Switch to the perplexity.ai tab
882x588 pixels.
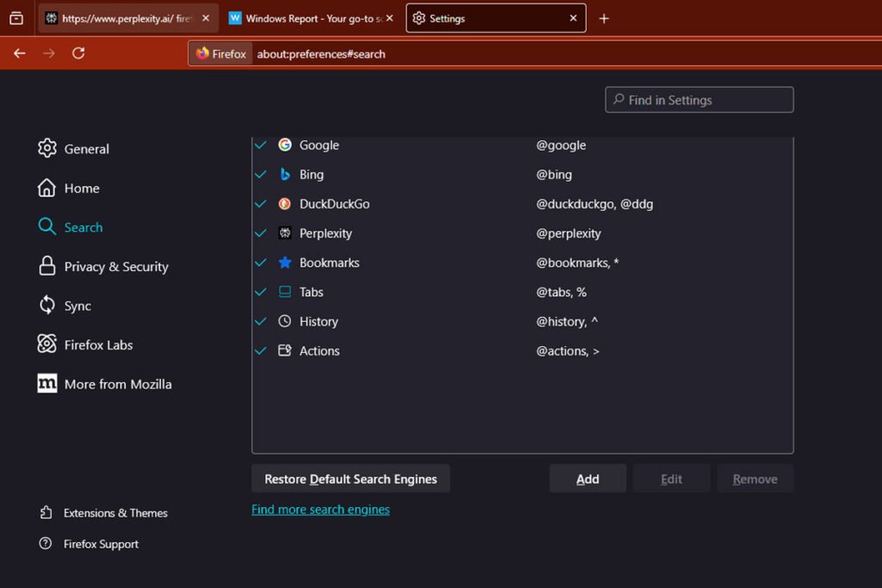click(x=128, y=18)
